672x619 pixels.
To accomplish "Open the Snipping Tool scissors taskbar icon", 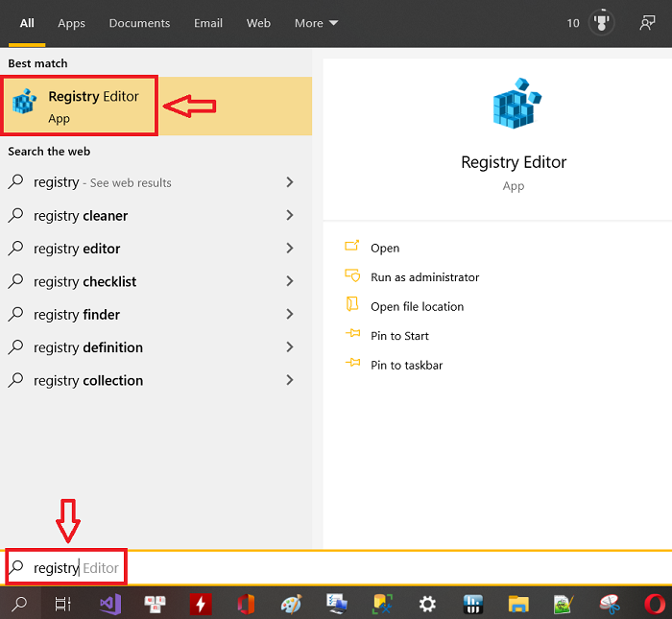I will pos(610,604).
